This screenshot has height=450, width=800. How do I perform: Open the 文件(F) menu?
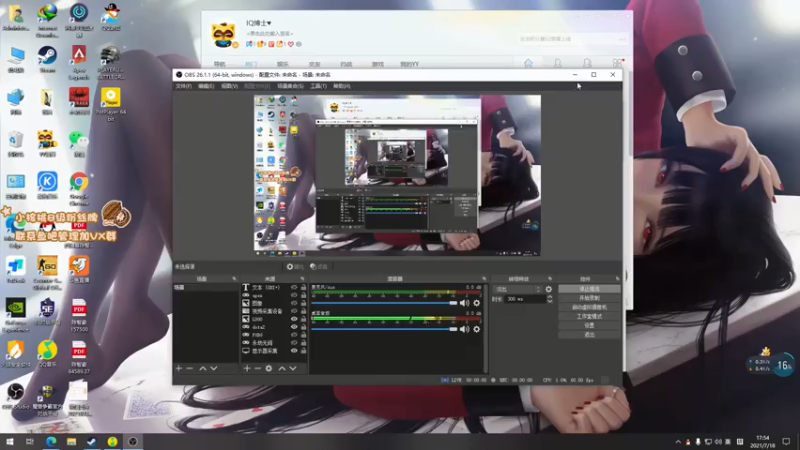[184, 86]
